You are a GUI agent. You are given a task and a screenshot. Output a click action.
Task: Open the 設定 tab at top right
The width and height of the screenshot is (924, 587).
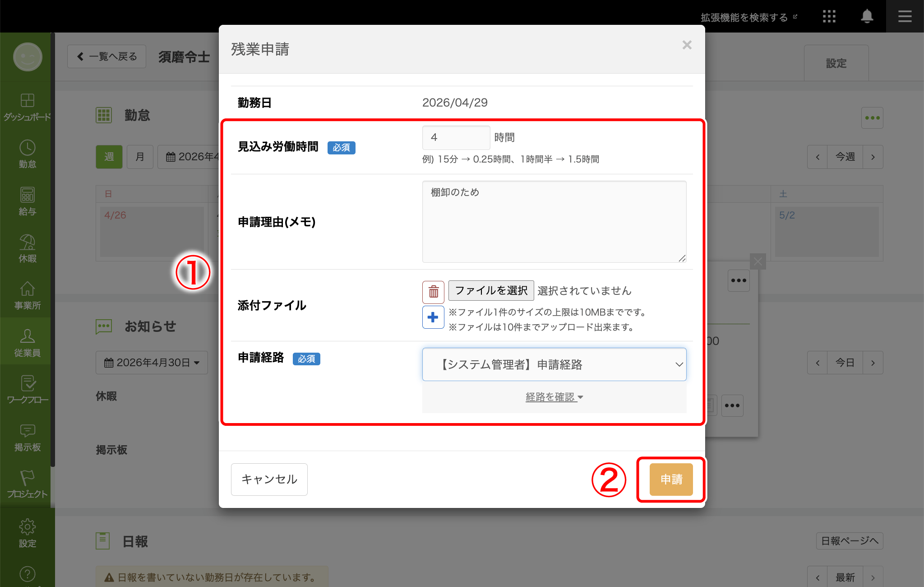[x=836, y=63]
